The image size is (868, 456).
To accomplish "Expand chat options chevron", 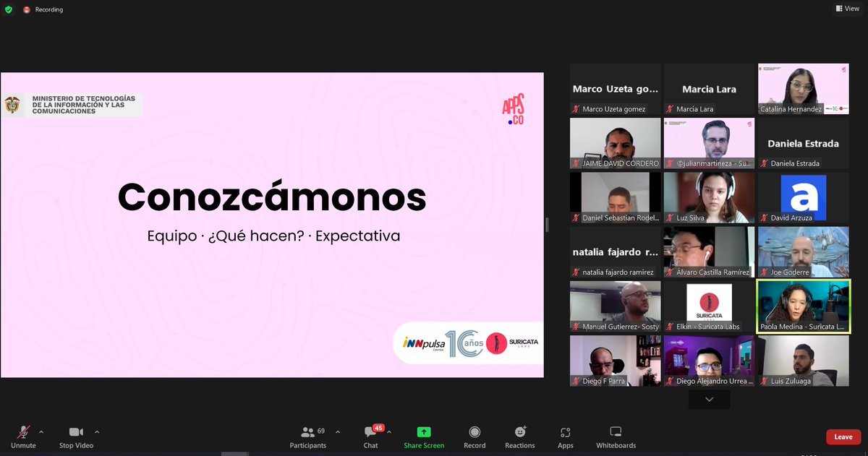I will 389,432.
